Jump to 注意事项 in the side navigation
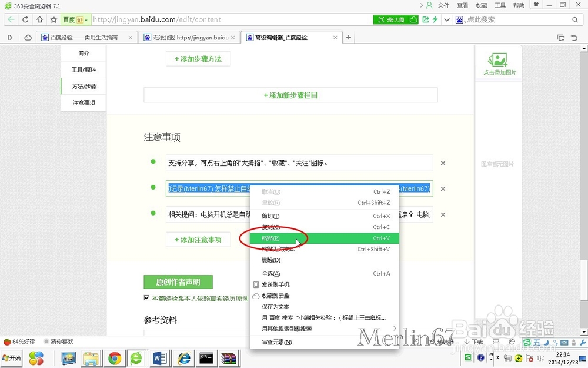 click(x=83, y=103)
